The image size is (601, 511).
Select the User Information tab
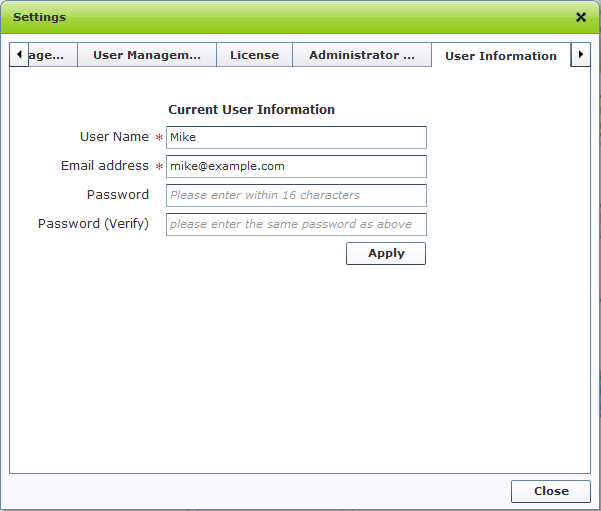(501, 56)
